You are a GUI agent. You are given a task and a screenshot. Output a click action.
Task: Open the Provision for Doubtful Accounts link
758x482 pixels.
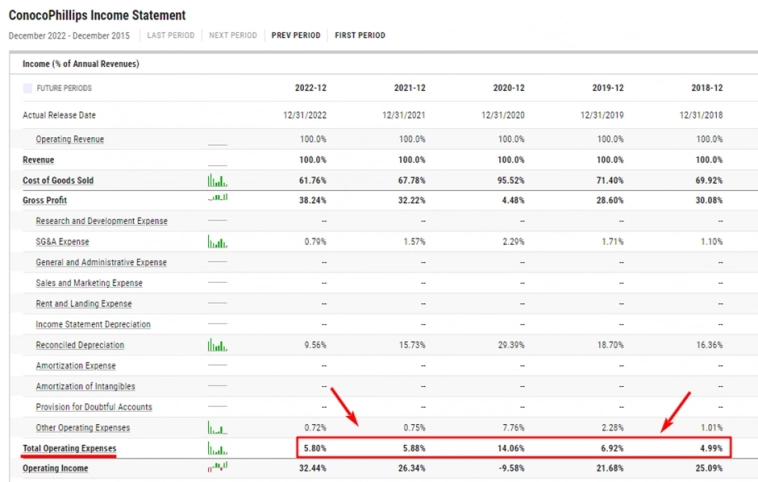pyautogui.click(x=94, y=407)
